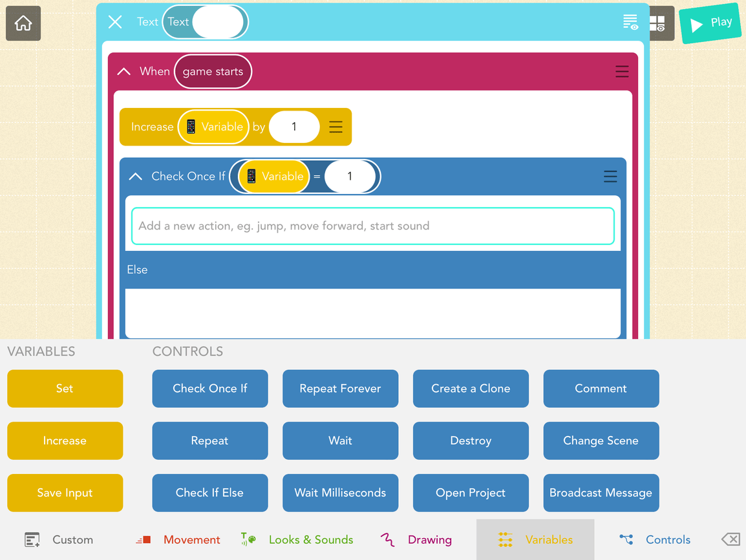The width and height of the screenshot is (746, 560).
Task: Select the Variable in Increase block
Action: pos(213,127)
